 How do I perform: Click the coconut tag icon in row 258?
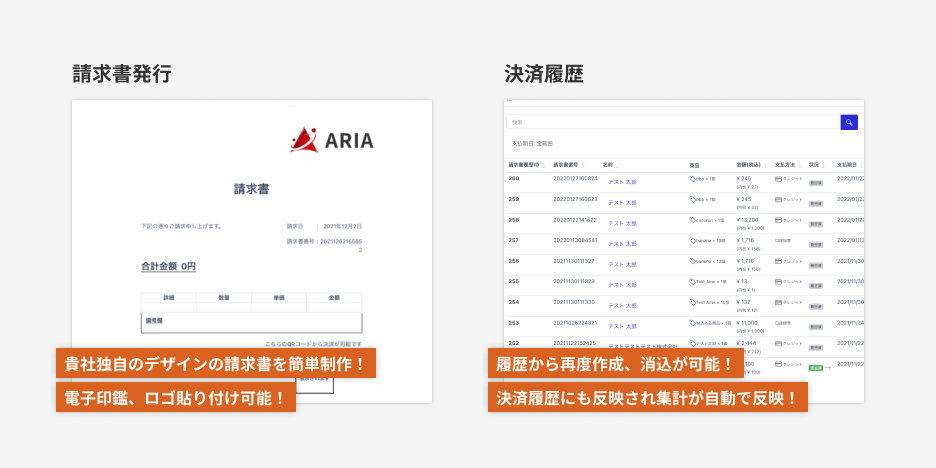click(x=692, y=220)
